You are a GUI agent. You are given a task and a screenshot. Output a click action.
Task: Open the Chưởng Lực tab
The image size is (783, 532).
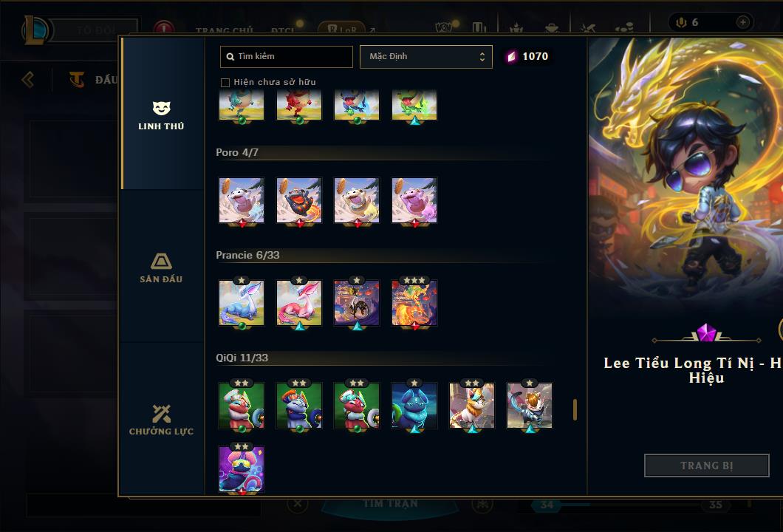pyautogui.click(x=162, y=420)
